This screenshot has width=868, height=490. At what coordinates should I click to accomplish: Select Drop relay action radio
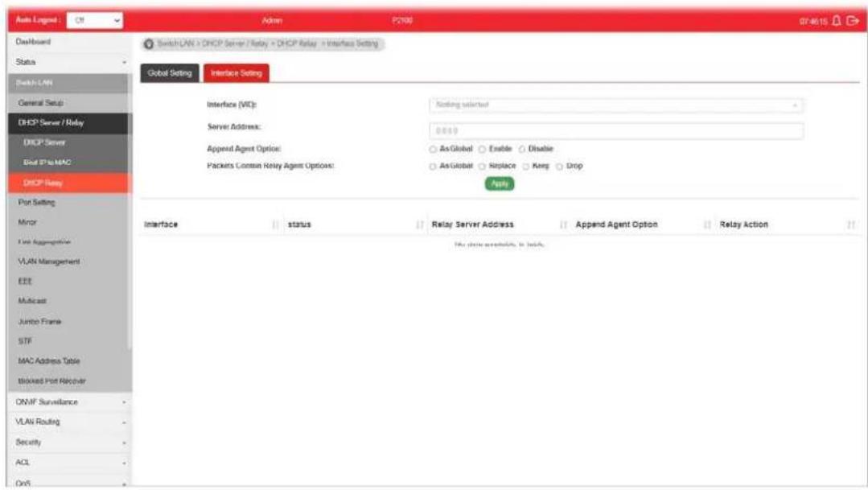(x=560, y=166)
